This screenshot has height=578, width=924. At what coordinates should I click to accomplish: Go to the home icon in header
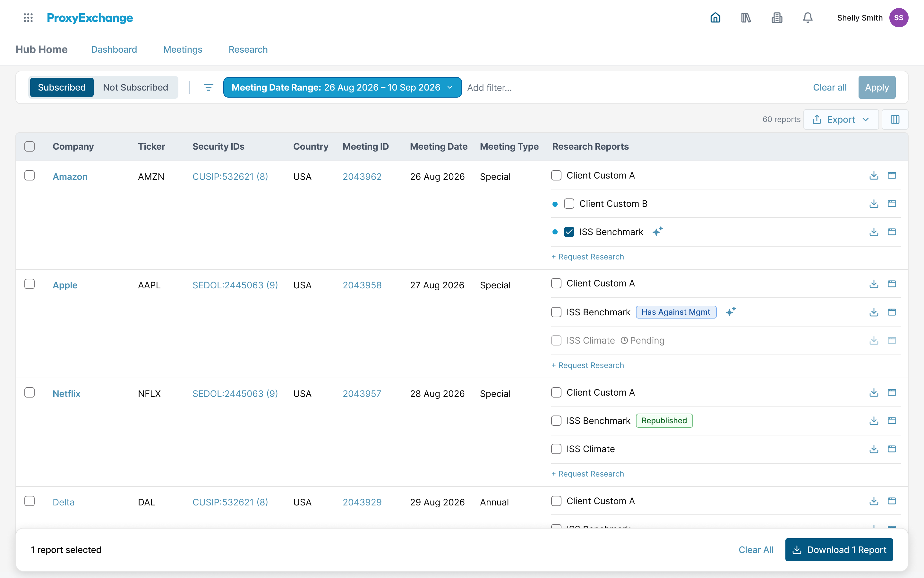[715, 18]
